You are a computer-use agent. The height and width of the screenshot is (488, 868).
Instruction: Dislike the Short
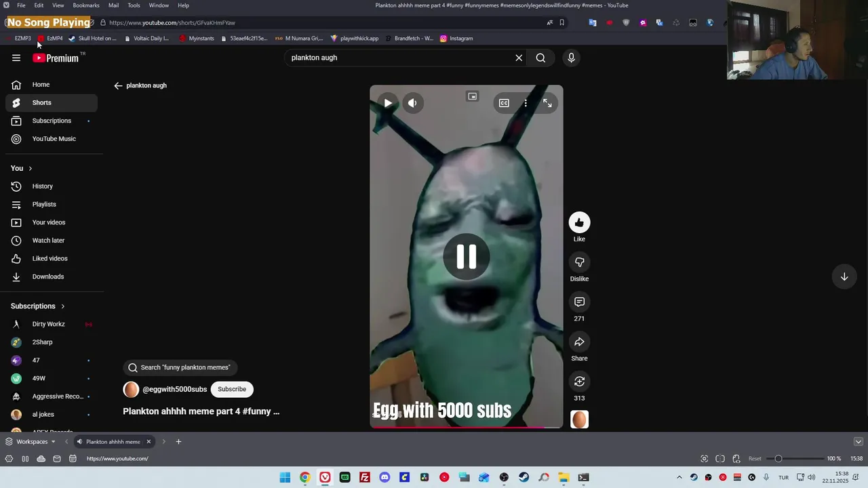point(579,262)
